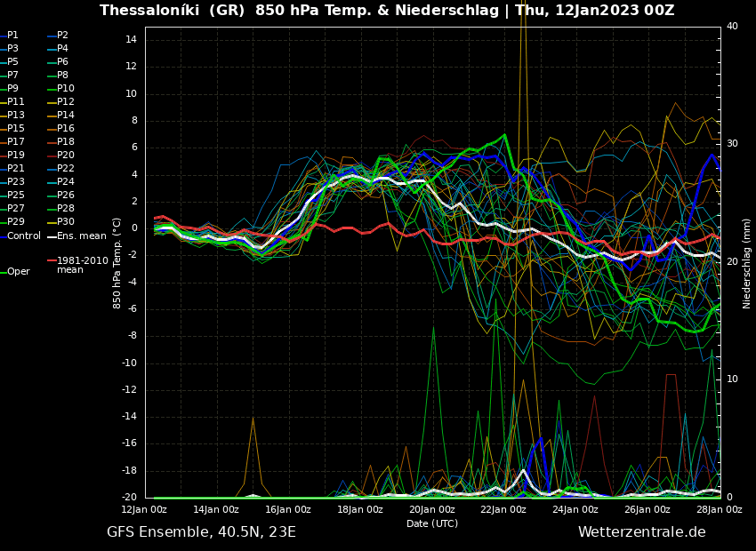Select the Ens. mean legend label
756x551 pixels.
tap(81, 236)
